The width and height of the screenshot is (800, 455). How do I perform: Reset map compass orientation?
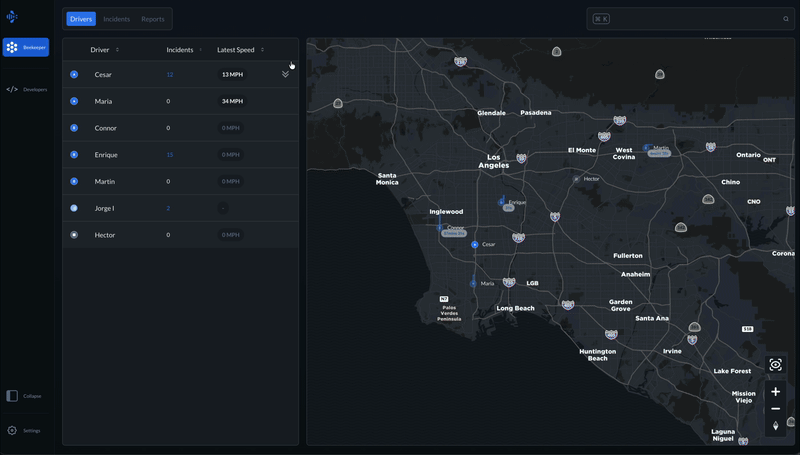776,425
